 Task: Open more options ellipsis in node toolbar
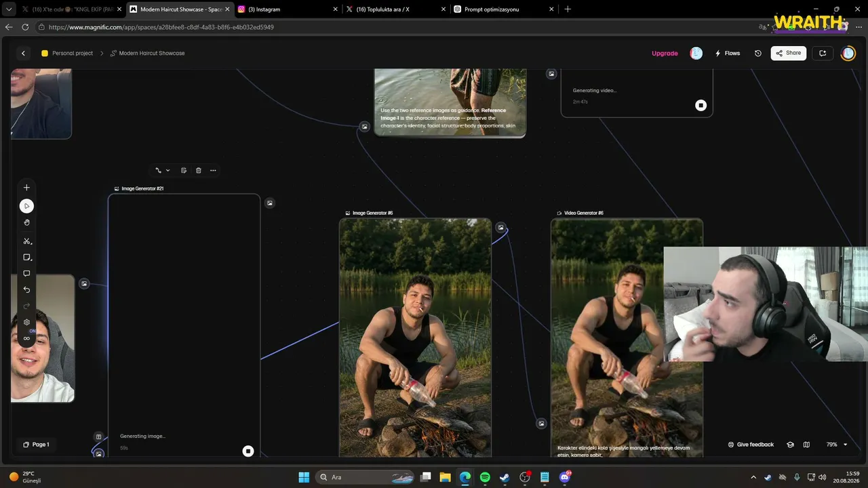[x=213, y=171]
